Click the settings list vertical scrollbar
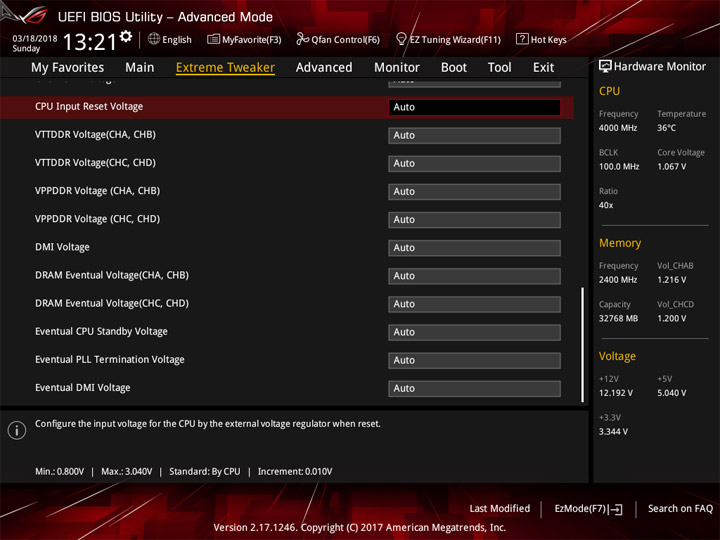Image resolution: width=720 pixels, height=540 pixels. (583, 344)
